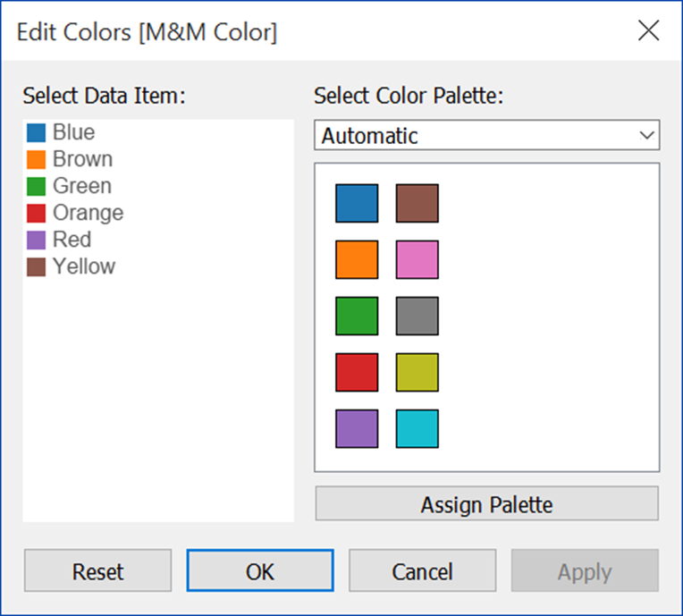Pick the green palette swatch
Screen dimensions: 683x616
click(x=357, y=316)
